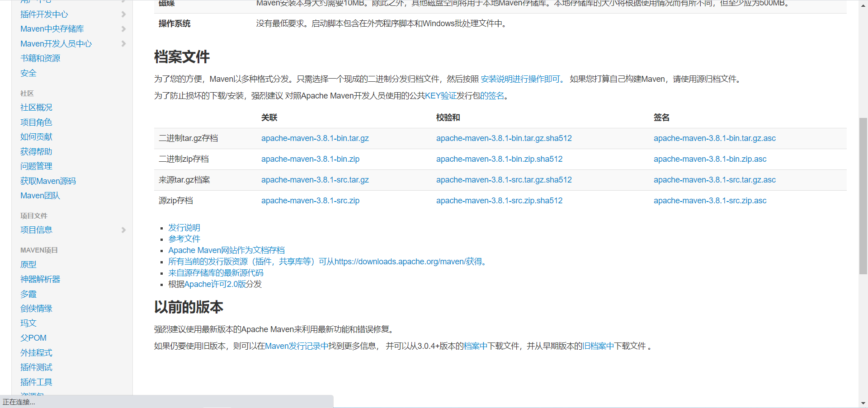Image resolution: width=868 pixels, height=408 pixels.
Task: Select the 来源tar.gz档案 row label
Action: coord(184,180)
